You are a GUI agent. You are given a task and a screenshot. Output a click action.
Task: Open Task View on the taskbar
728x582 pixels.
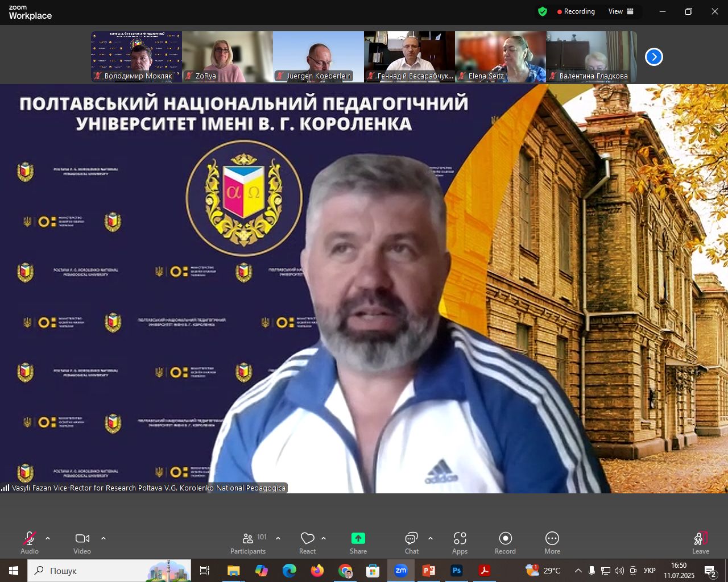point(205,571)
